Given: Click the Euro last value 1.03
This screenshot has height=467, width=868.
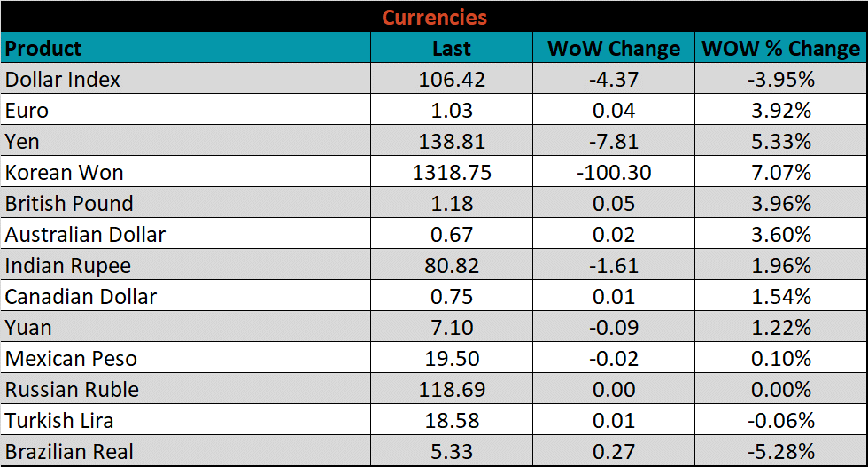Looking at the screenshot, I should click(x=452, y=110).
